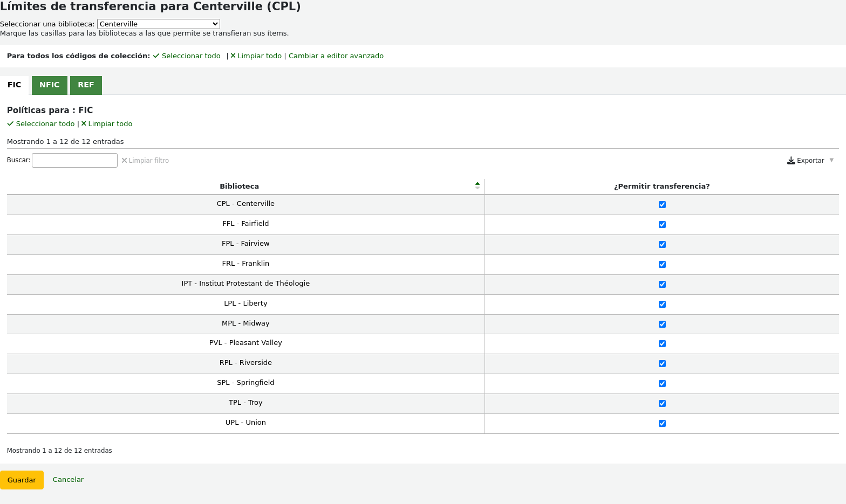This screenshot has height=504, width=846.
Task: Focus the Buscar search field
Action: (74, 161)
